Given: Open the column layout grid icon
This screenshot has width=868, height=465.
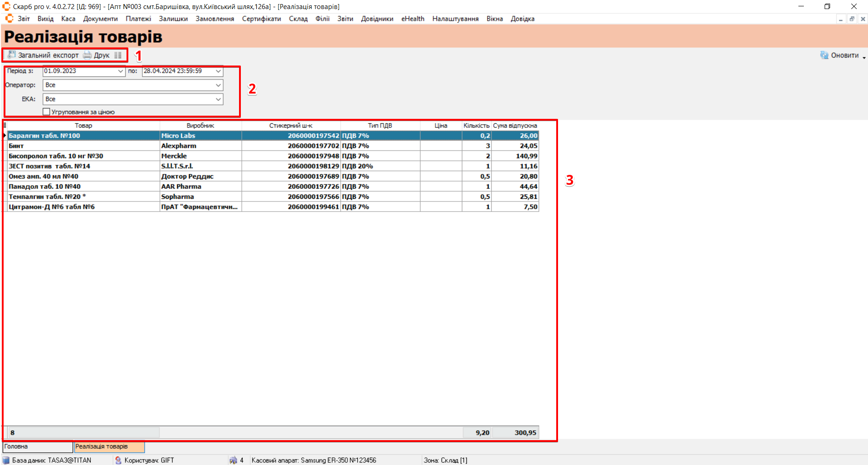Looking at the screenshot, I should coord(118,55).
